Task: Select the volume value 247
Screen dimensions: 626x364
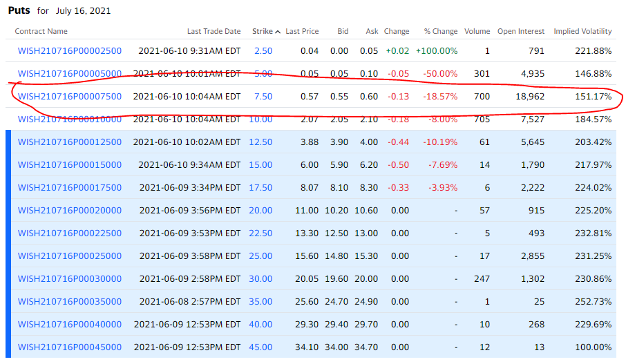Action: coord(482,278)
